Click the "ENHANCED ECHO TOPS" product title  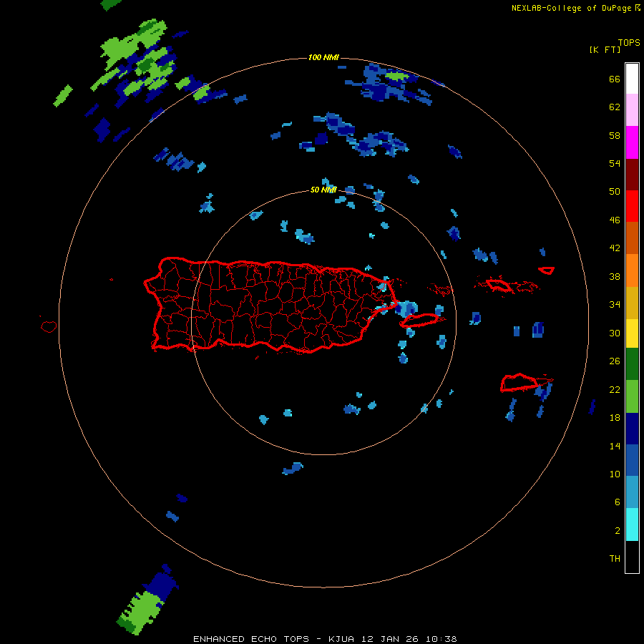point(251,639)
